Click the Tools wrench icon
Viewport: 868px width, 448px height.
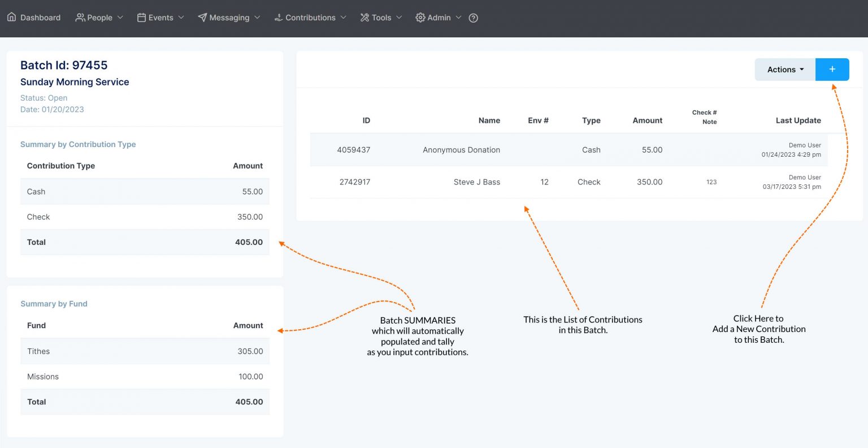364,18
